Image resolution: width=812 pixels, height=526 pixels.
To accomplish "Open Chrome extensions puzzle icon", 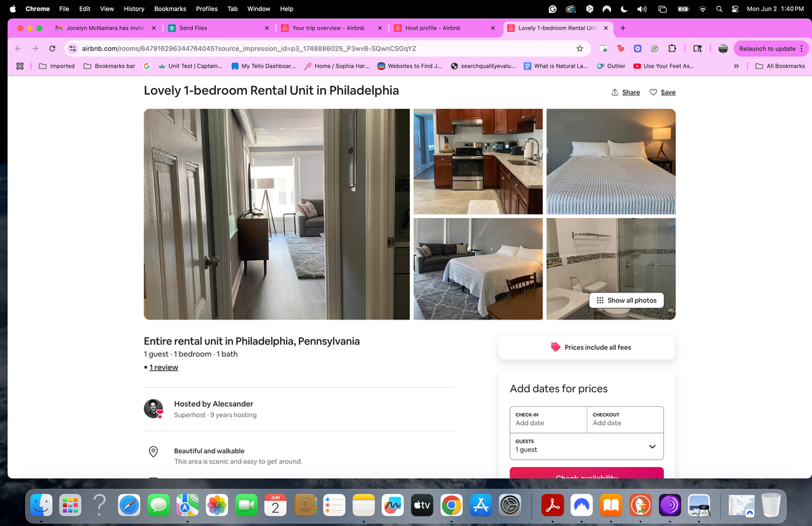I will tap(672, 49).
